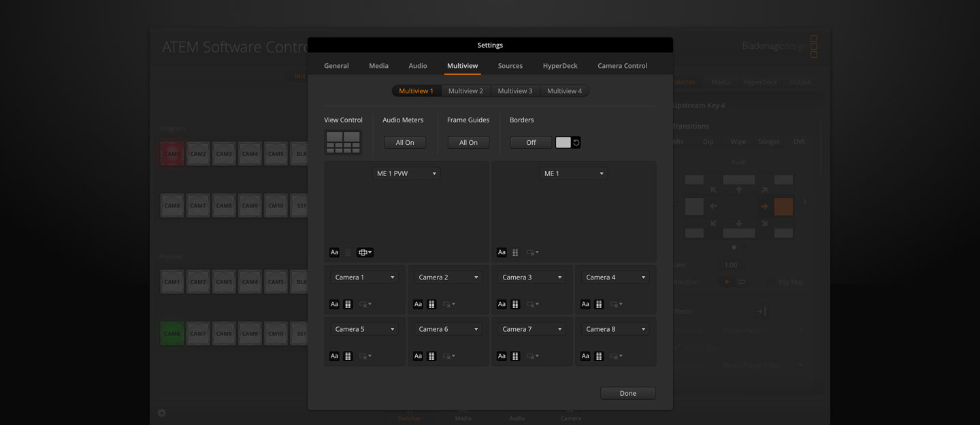This screenshot has width=980, height=425.
Task: Open the Camera 4 source dropdown
Action: pyautogui.click(x=615, y=277)
